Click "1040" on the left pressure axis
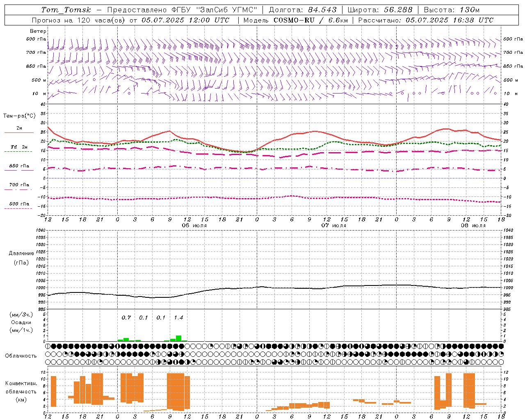 (x=41, y=231)
